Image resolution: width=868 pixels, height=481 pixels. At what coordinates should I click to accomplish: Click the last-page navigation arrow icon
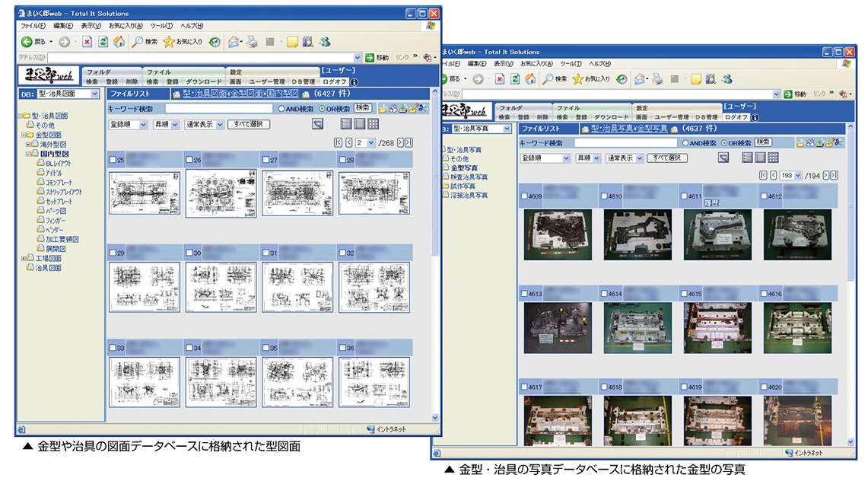click(x=408, y=142)
